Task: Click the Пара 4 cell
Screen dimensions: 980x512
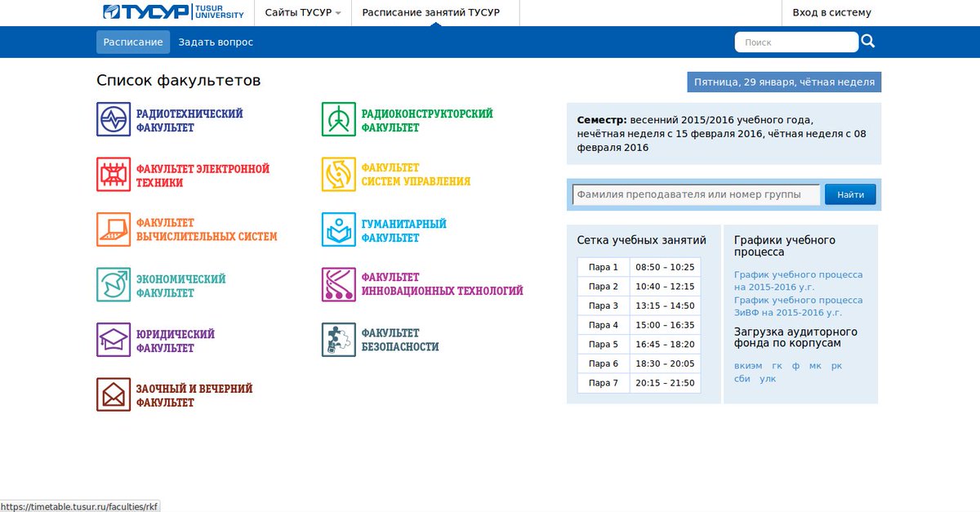Action: coord(604,325)
